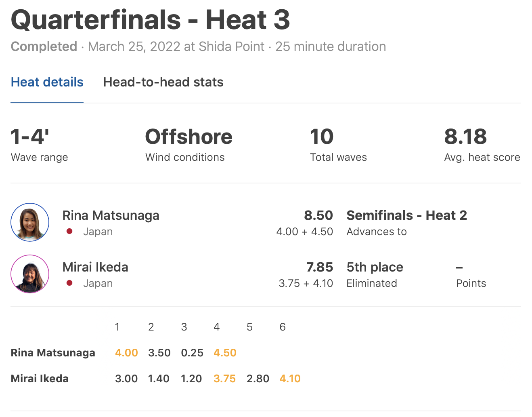Open Mirai Ikeda's athlete name link
Viewport: 532px width, 417px height.
pos(95,267)
